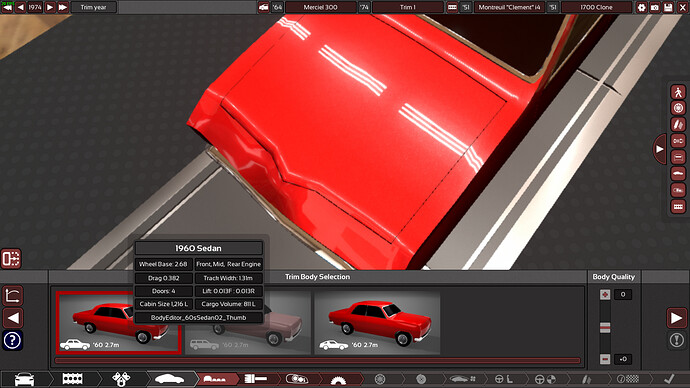Open the steering wheel interior tab
The height and width of the screenshot is (388, 690).
[503, 379]
